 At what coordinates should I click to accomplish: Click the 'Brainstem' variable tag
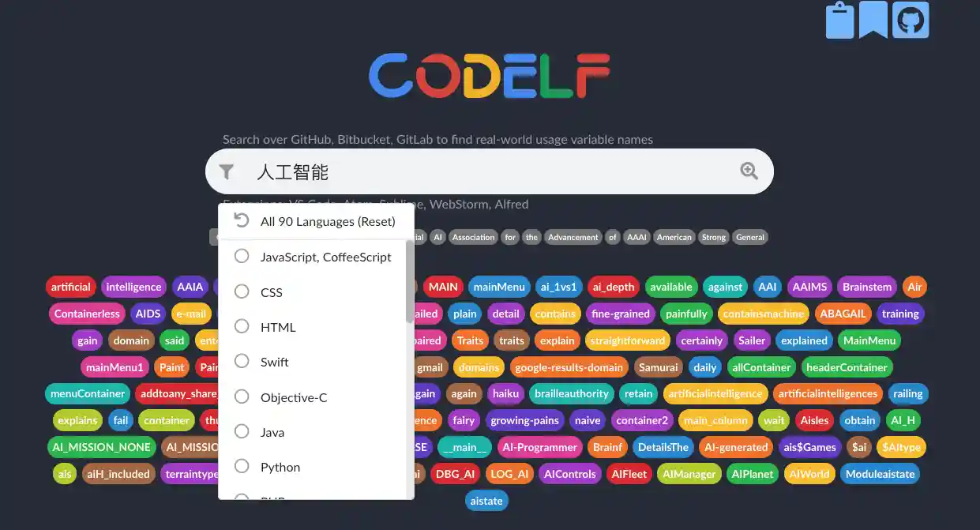coord(868,287)
